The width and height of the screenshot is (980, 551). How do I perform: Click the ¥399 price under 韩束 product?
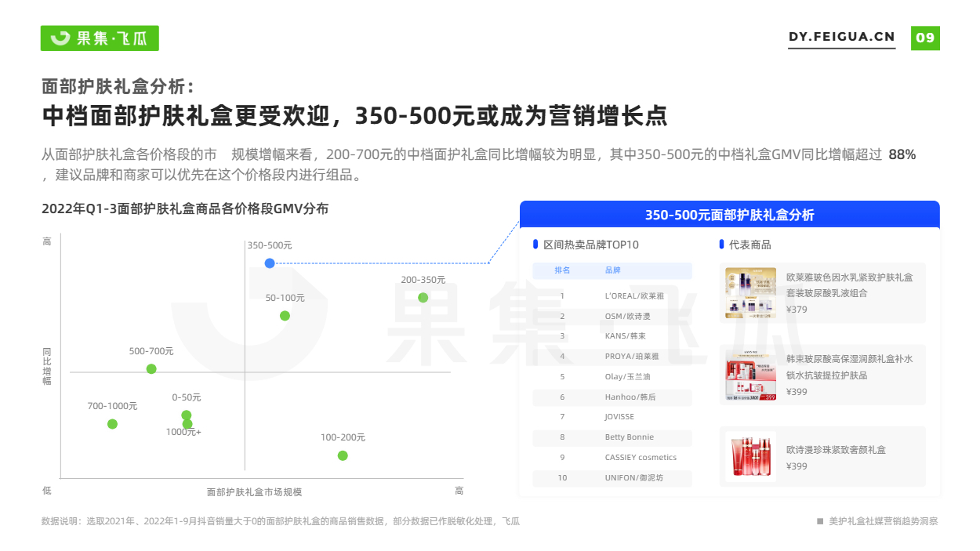(797, 392)
